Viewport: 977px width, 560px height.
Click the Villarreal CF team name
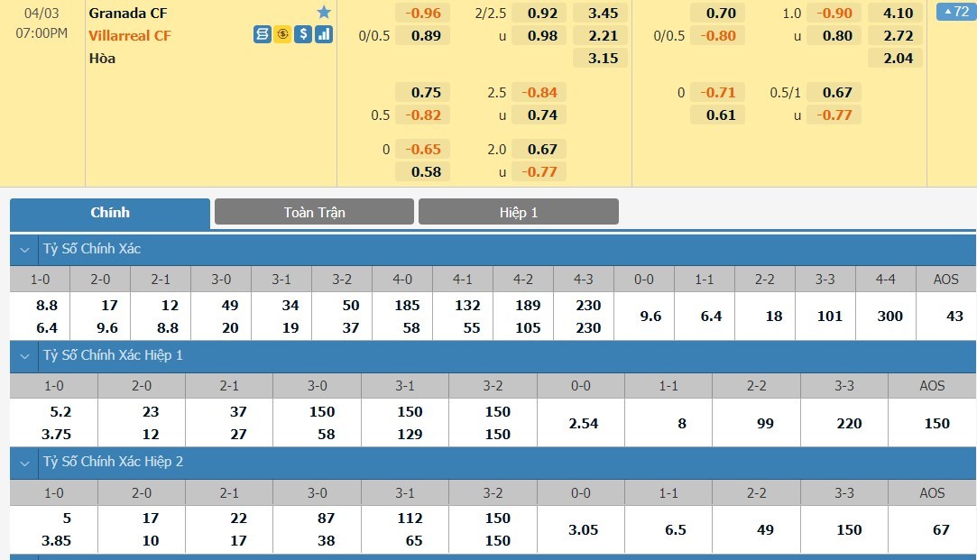pos(130,35)
